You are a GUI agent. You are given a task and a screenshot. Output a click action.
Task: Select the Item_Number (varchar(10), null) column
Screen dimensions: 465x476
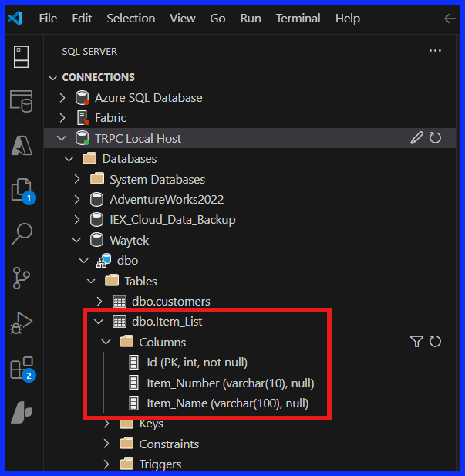coord(231,383)
